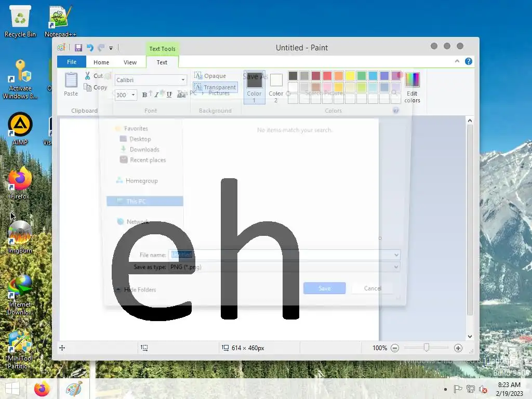Screen dimensions: 532x399
Task: Click Favorites header in navigation pane
Action: (x=131, y=129)
